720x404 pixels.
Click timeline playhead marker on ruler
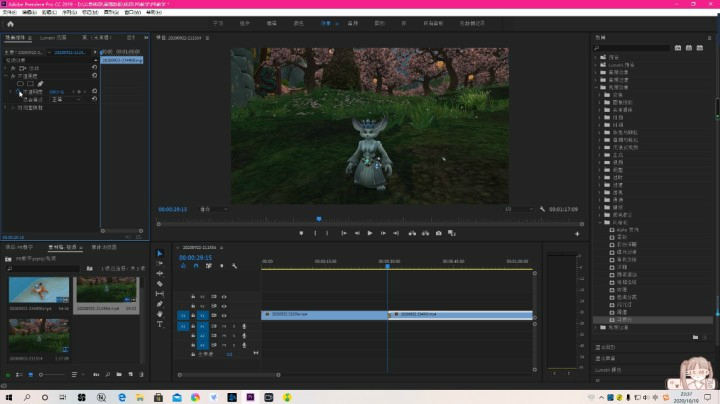(387, 266)
